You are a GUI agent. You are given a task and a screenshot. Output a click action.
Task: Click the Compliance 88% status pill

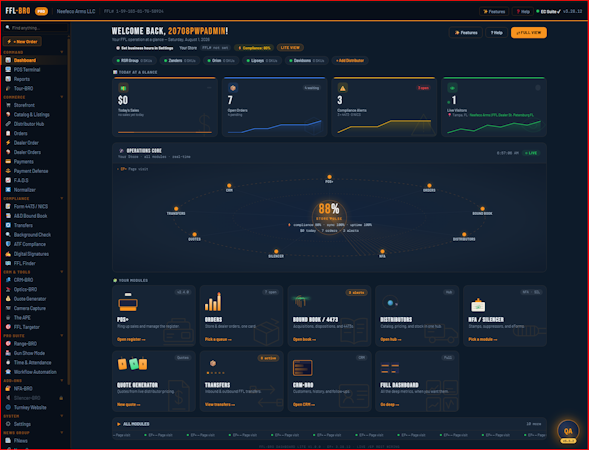(254, 48)
